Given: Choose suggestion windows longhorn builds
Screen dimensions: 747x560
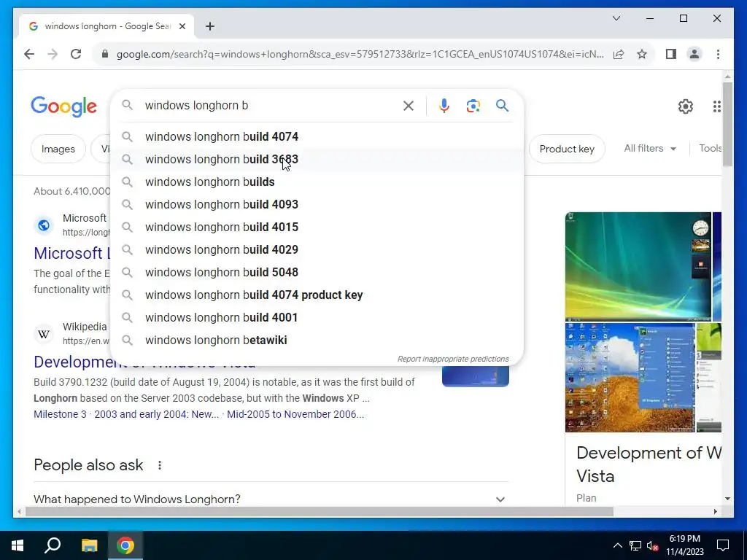Looking at the screenshot, I should [317, 182].
